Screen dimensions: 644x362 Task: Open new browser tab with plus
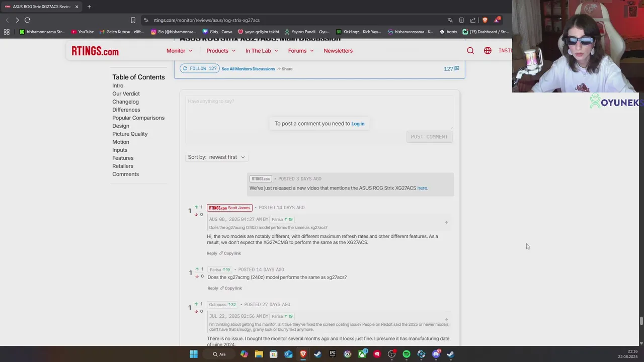coord(89,7)
